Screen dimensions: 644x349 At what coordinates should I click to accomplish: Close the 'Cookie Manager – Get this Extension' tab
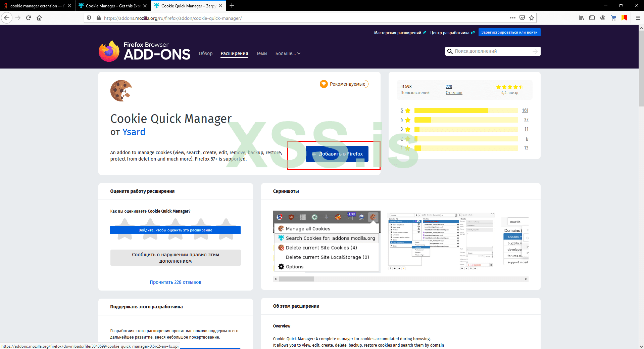click(x=145, y=6)
